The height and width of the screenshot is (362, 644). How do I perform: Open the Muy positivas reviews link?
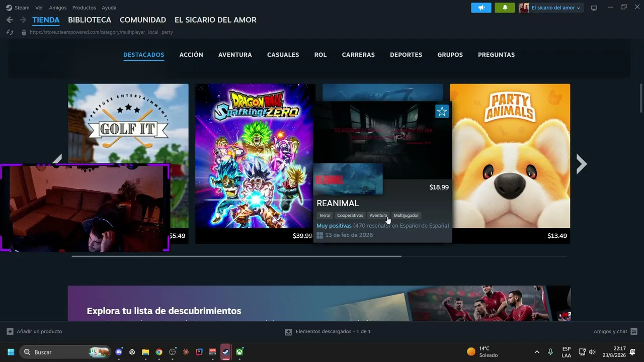tap(334, 226)
